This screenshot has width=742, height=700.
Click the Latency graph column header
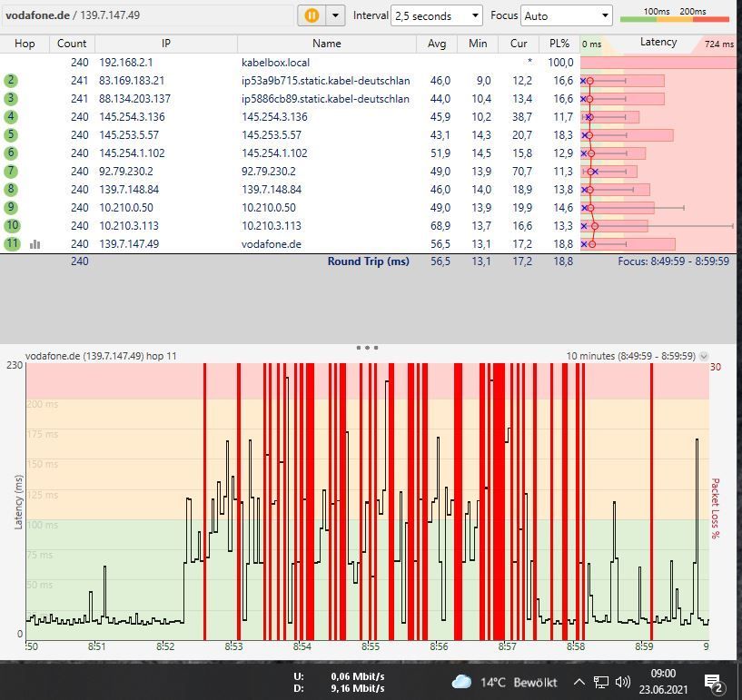pyautogui.click(x=658, y=43)
